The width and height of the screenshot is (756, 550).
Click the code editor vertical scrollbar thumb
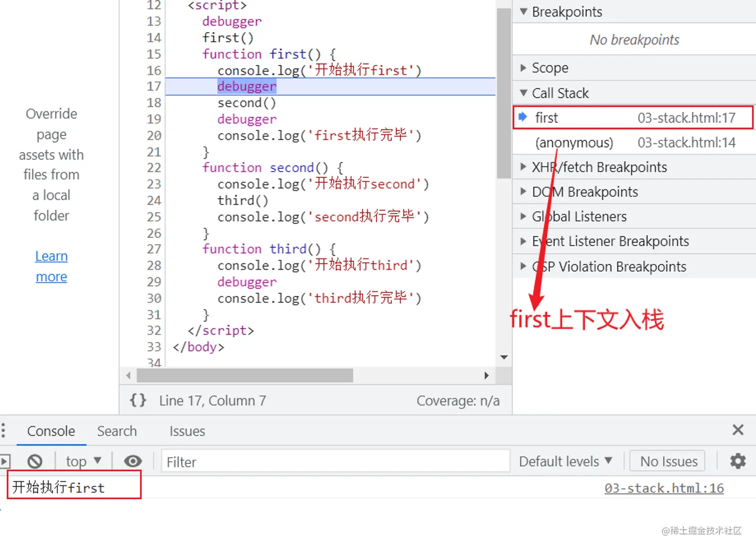[x=504, y=93]
